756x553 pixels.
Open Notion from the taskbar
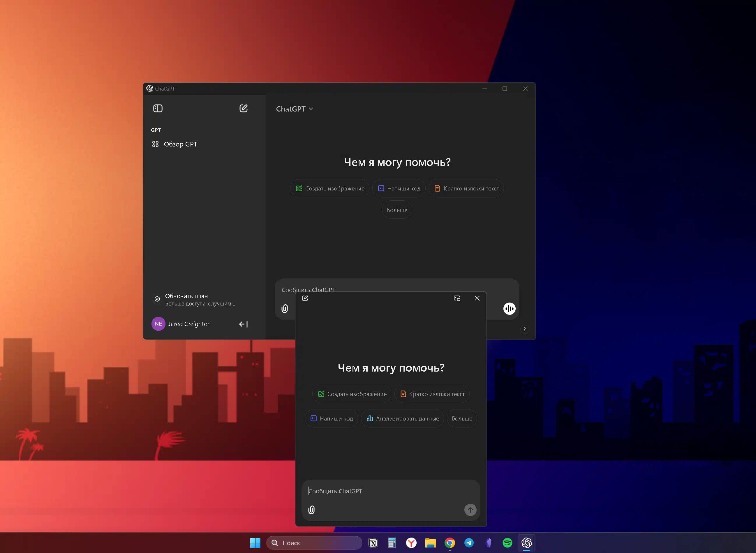[373, 543]
